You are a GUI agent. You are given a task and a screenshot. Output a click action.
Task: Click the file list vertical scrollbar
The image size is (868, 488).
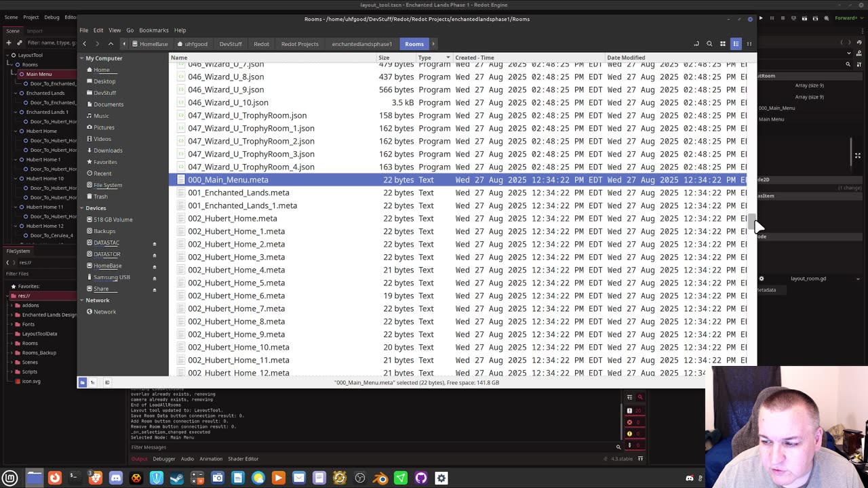click(751, 221)
